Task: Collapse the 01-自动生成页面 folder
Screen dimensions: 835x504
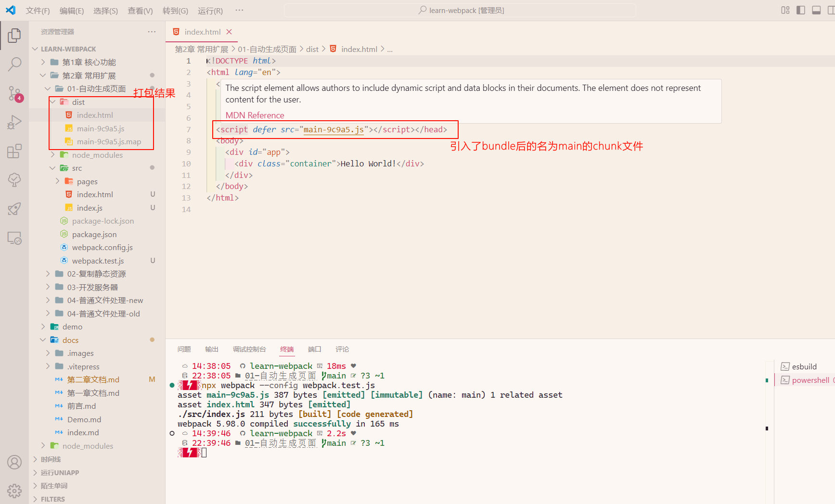Action: [x=97, y=88]
